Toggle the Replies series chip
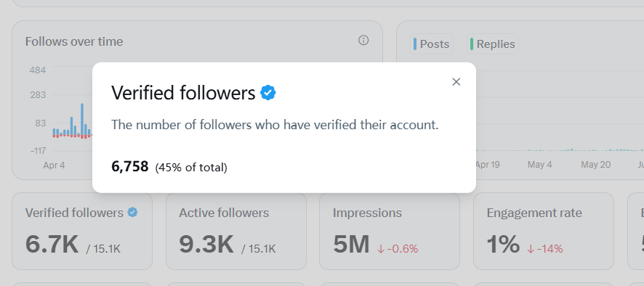The image size is (644, 286). click(493, 44)
